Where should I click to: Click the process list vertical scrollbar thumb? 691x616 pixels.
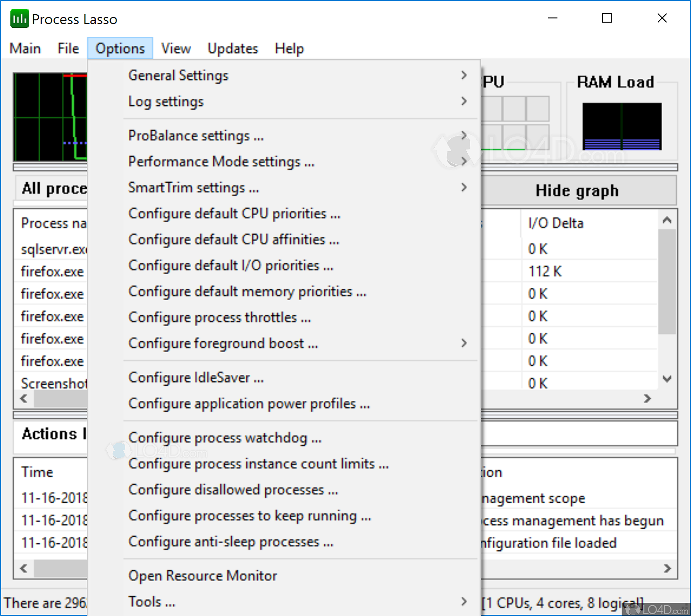point(667,282)
